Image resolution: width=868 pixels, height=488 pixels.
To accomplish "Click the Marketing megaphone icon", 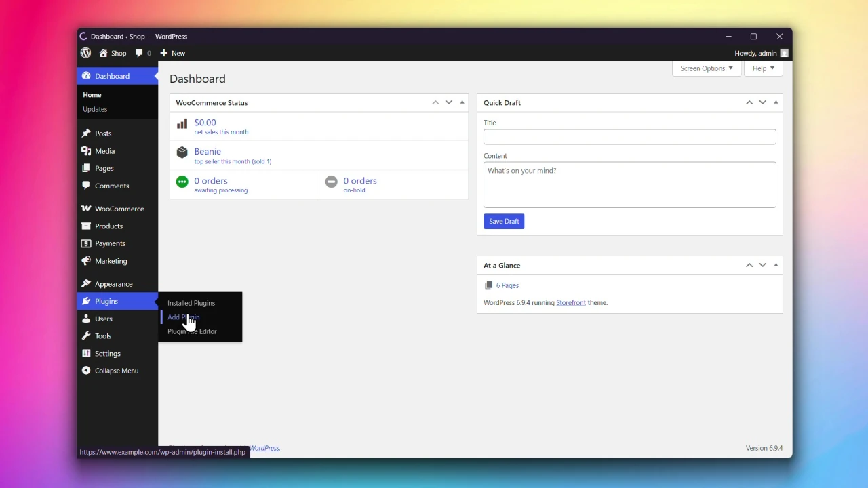I will [x=86, y=261].
